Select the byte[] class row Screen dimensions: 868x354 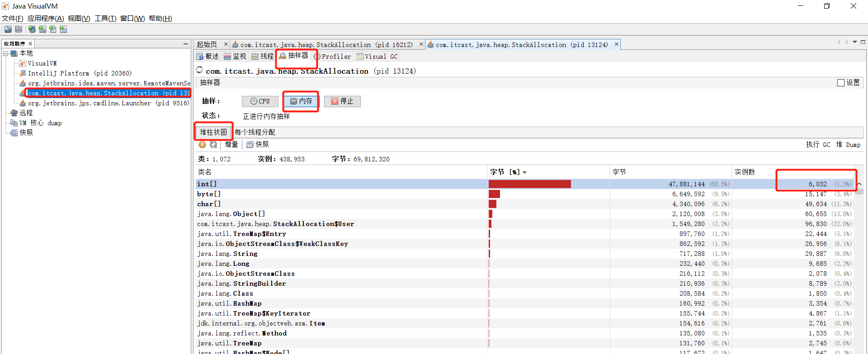[524, 194]
